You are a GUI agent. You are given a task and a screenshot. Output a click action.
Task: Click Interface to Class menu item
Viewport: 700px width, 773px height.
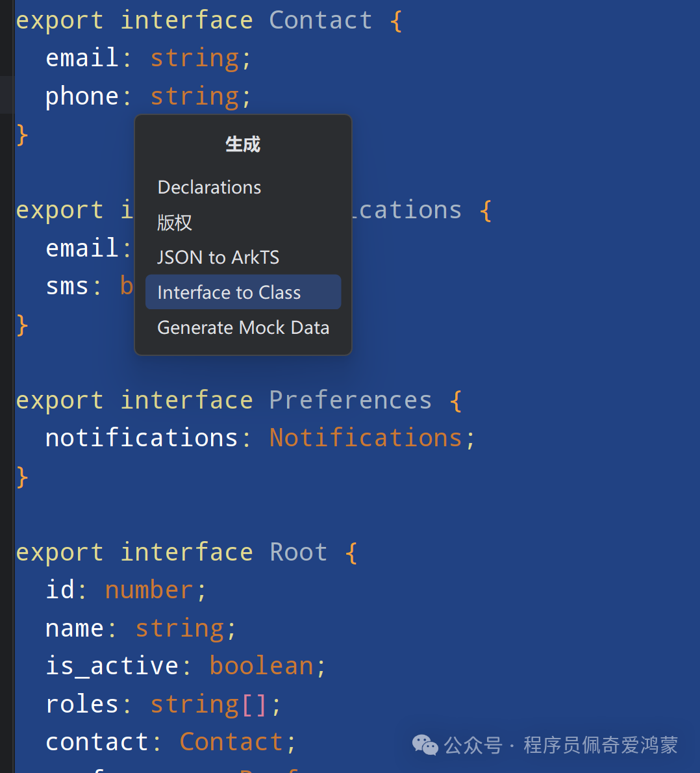243,292
